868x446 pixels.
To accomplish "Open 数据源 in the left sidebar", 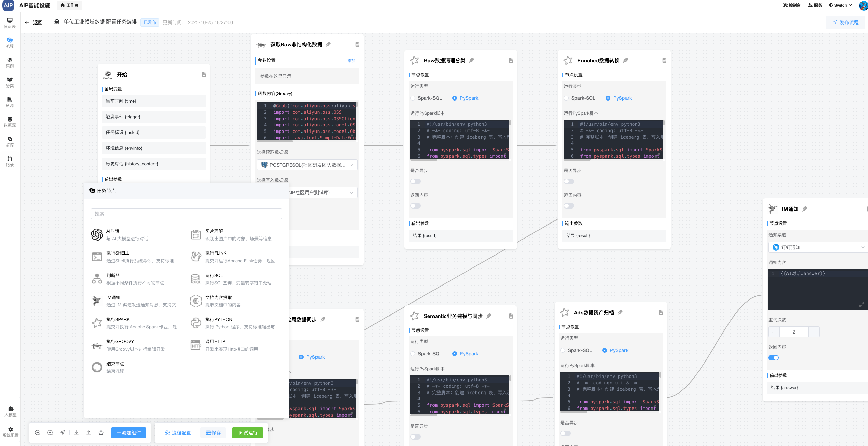I will 10,122.
